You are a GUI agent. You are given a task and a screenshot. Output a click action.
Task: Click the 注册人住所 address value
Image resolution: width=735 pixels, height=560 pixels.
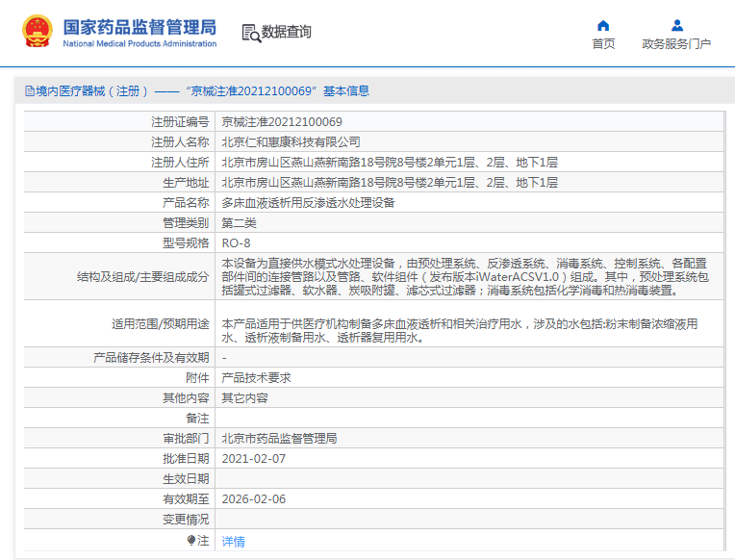point(390,163)
